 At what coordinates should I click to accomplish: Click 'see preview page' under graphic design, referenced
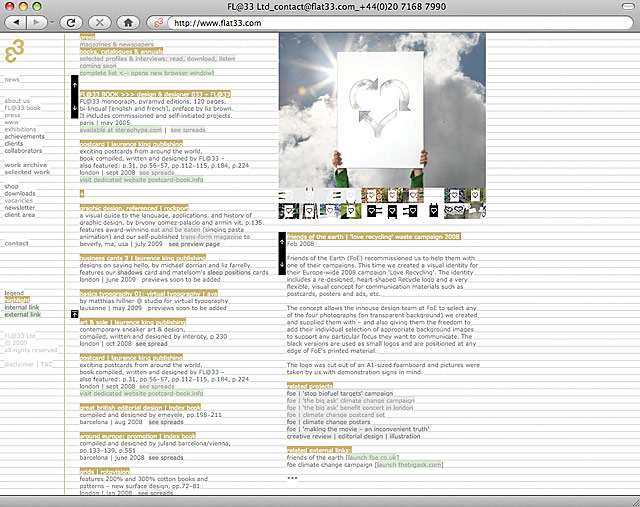tap(194, 244)
